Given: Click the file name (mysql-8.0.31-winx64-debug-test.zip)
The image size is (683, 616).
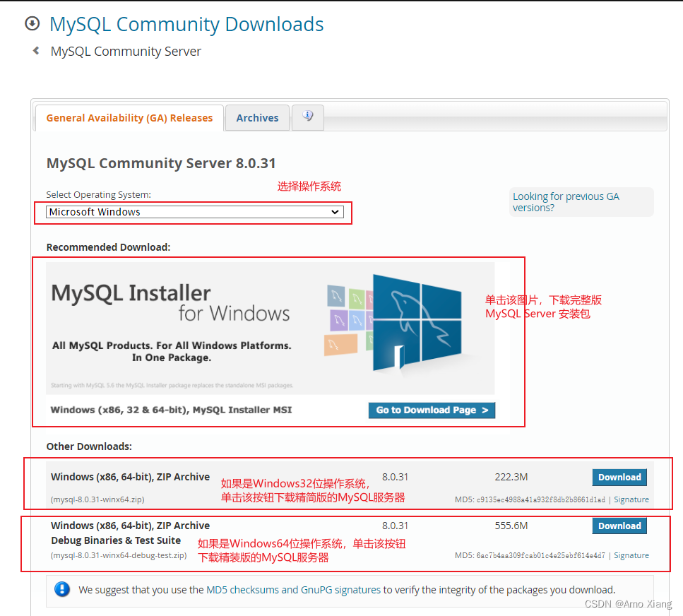Looking at the screenshot, I should coord(119,555).
